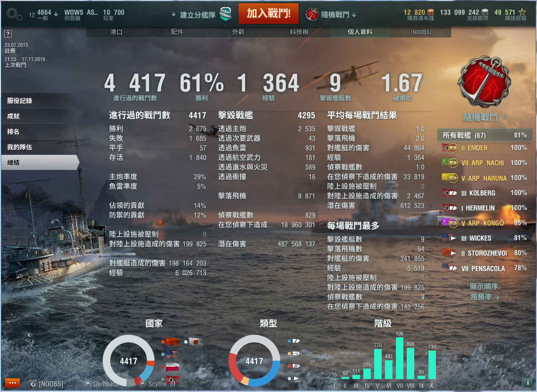537x392 pixels.
Task: Click the 加入戰鬥! button
Action: click(268, 13)
